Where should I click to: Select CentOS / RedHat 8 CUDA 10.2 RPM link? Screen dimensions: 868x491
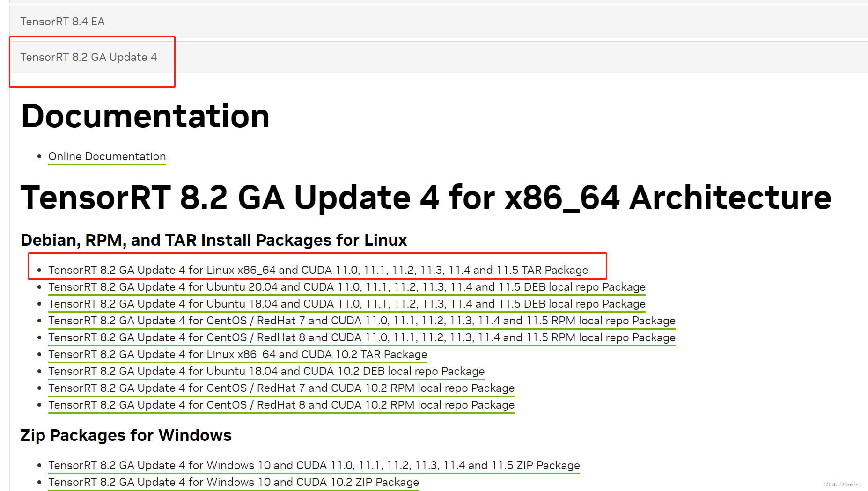(x=281, y=405)
